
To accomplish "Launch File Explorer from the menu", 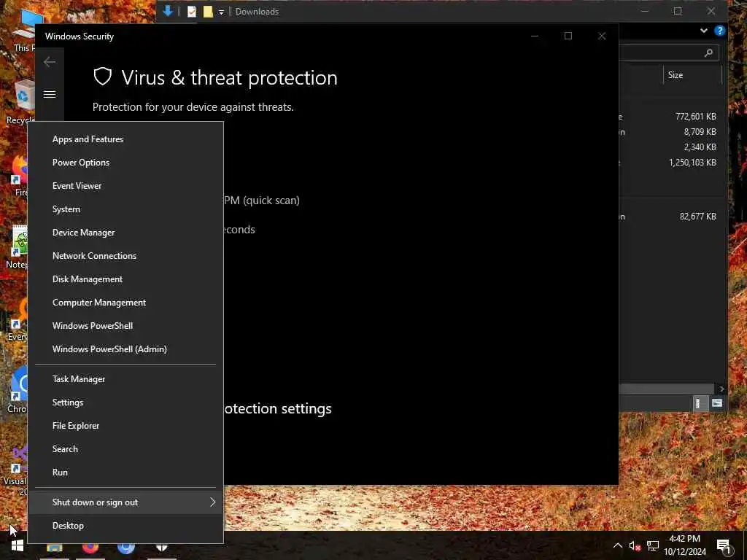I will coord(125,426).
